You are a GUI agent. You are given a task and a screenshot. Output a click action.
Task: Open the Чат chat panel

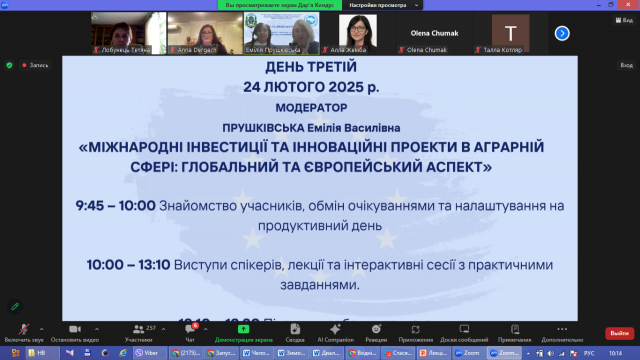pyautogui.click(x=190, y=333)
